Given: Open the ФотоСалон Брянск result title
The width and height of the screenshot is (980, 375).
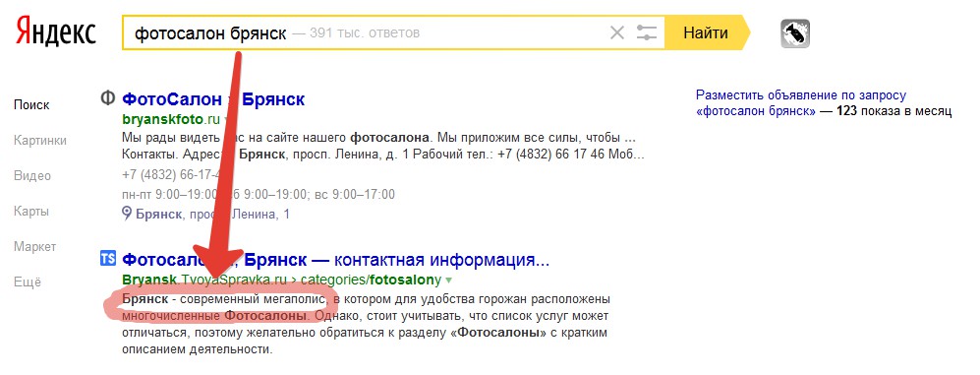Looking at the screenshot, I should pyautogui.click(x=213, y=98).
